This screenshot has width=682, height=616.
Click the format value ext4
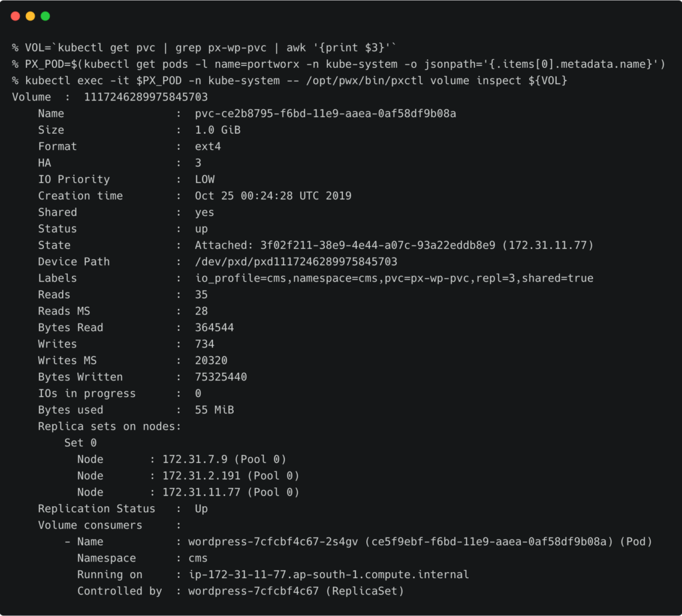pos(207,147)
